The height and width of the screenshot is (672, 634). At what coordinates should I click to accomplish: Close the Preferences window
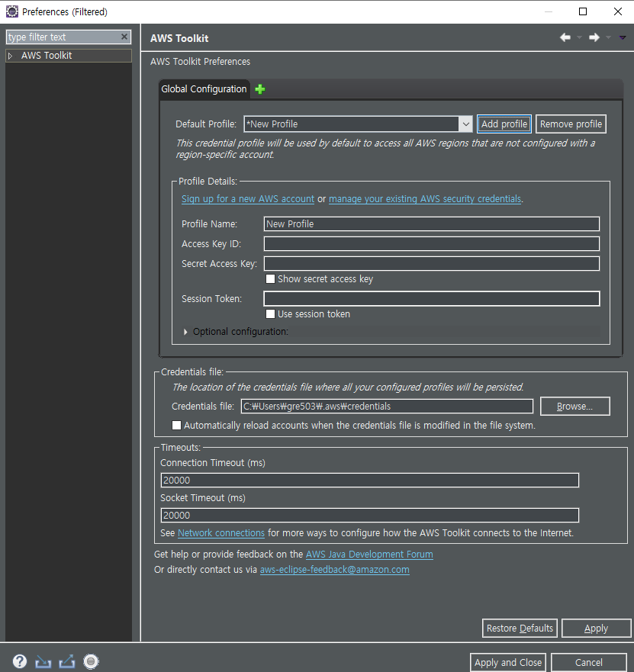(x=618, y=11)
